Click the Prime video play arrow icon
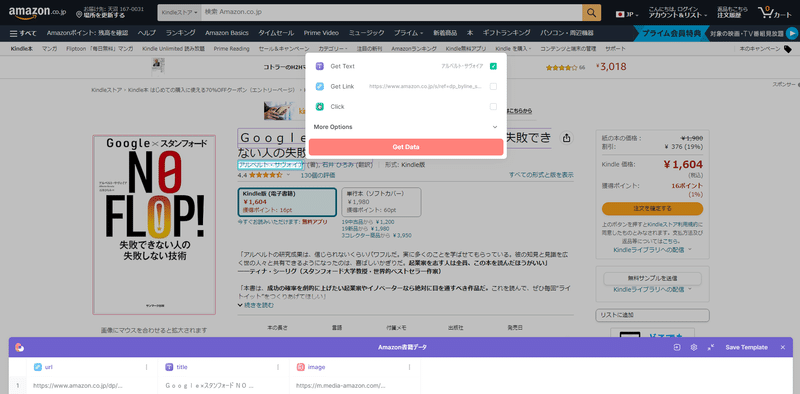 coord(792,33)
